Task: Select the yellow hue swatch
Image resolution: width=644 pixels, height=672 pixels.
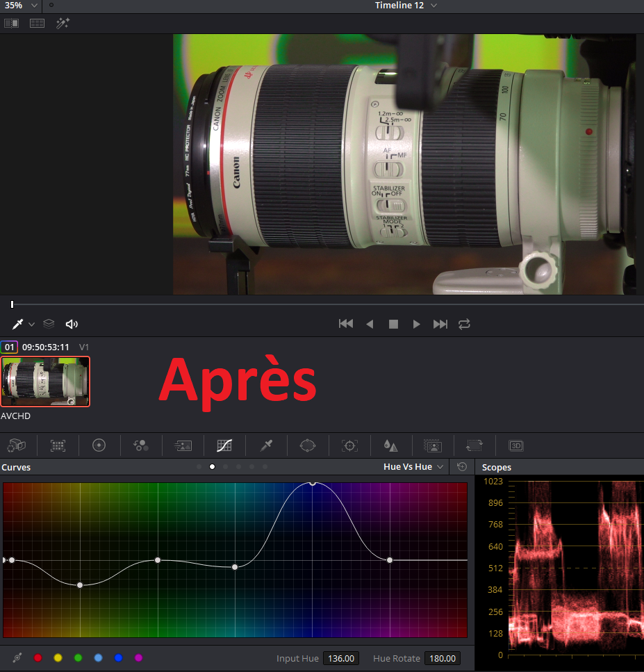Action: pos(58,657)
